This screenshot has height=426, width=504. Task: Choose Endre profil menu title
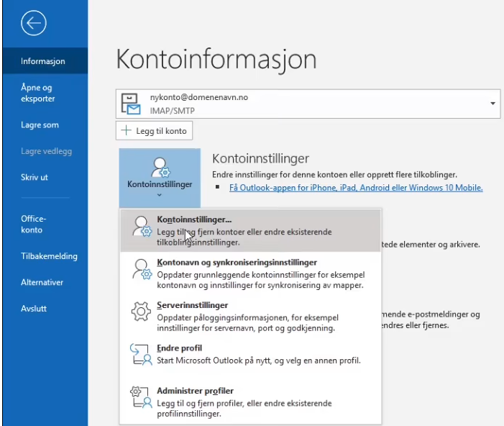point(179,348)
